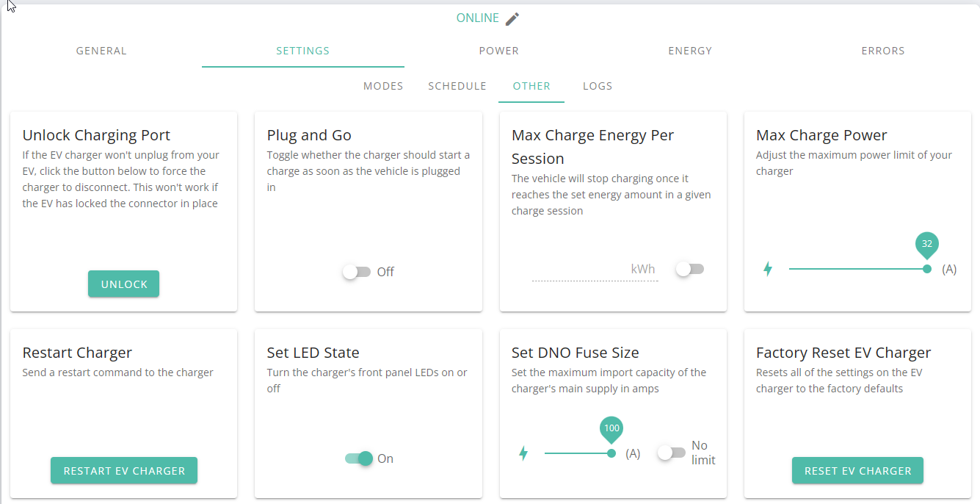Click the pencil edit icon beside ONLINE

512,18
